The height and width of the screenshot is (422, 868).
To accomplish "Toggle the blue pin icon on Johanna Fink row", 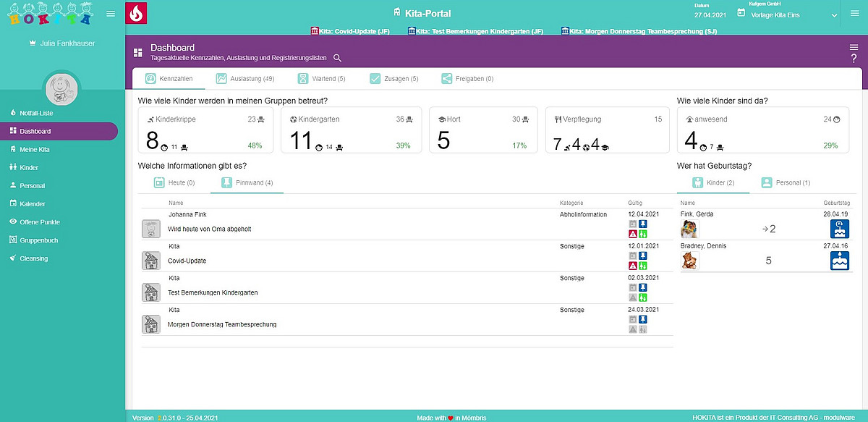I will [642, 224].
